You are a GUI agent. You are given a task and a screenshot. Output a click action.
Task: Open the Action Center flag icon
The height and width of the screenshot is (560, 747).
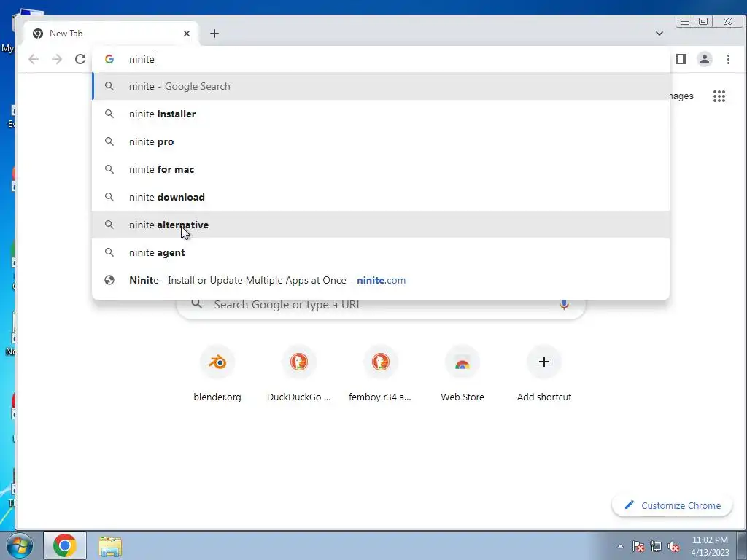(x=638, y=546)
